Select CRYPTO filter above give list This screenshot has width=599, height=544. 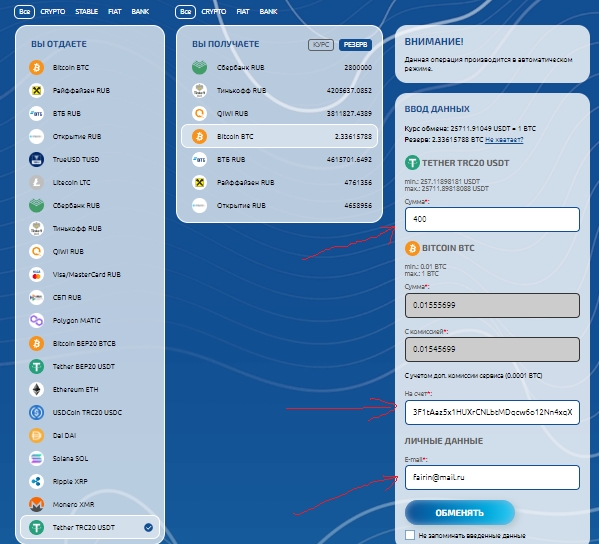(53, 11)
